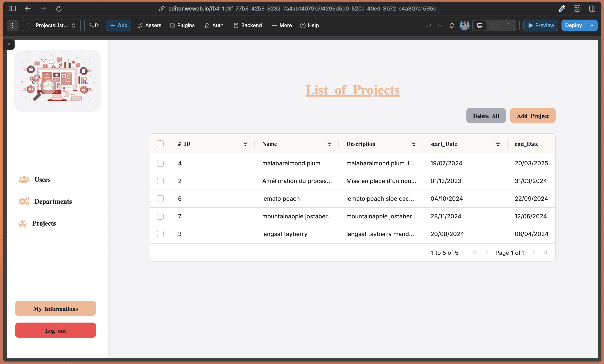This screenshot has width=604, height=364.
Task: Go to previous page of table
Action: [x=487, y=252]
